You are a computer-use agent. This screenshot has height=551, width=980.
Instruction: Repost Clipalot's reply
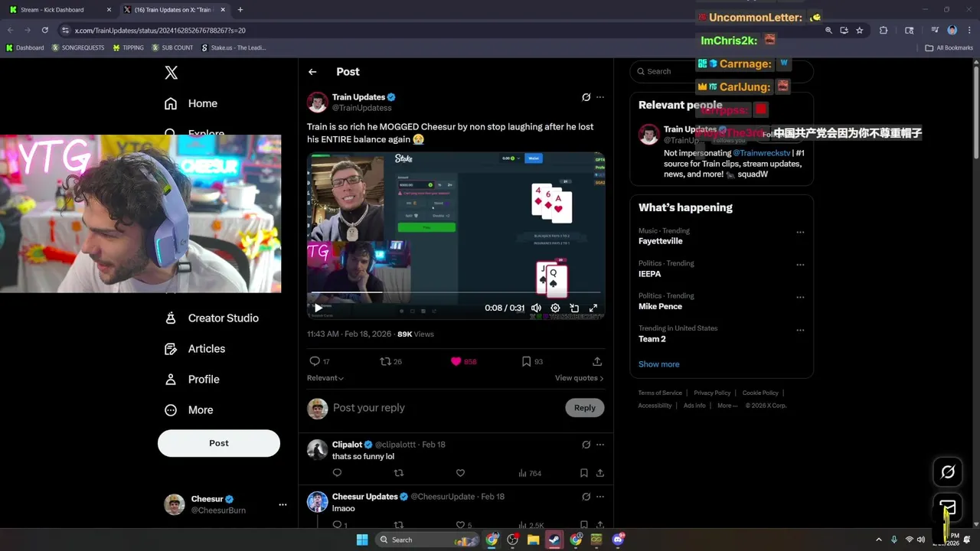coord(398,473)
